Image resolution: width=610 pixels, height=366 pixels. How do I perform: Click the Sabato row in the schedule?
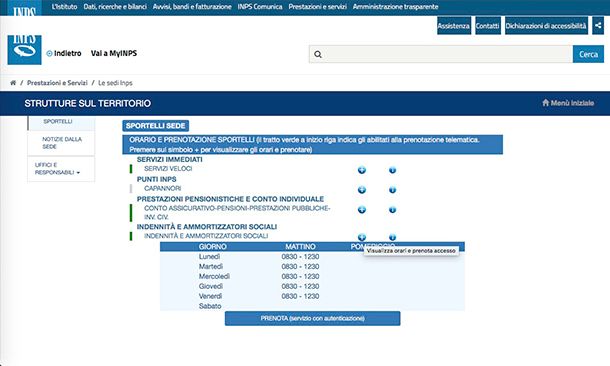coord(312,306)
